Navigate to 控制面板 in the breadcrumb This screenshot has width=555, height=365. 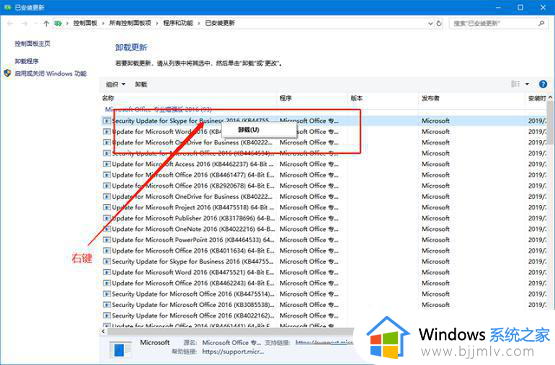(x=85, y=23)
